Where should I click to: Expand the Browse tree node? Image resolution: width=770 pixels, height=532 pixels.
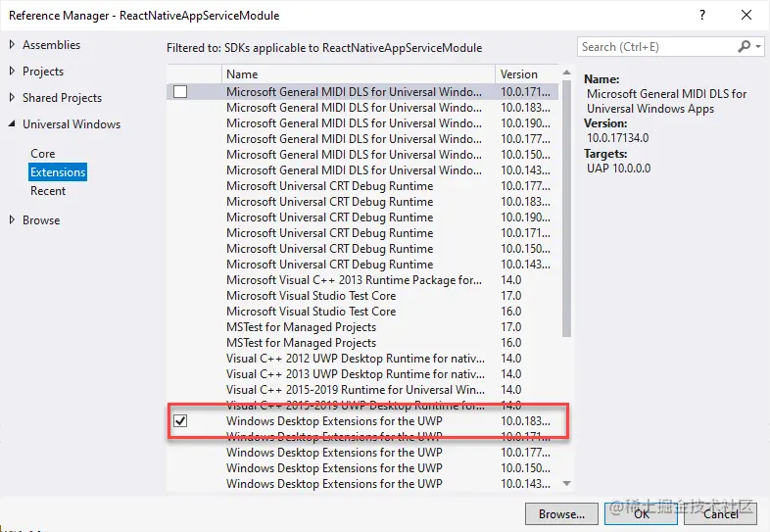(x=13, y=220)
